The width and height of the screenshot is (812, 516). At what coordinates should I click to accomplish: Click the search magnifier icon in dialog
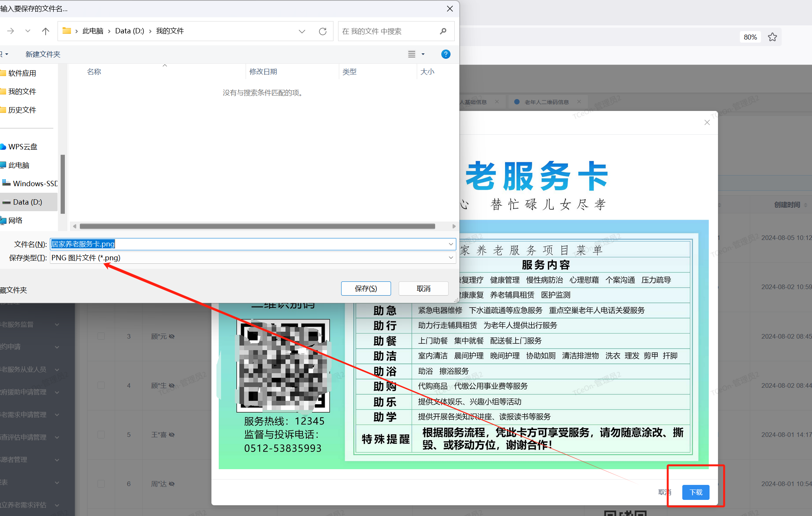tap(443, 31)
